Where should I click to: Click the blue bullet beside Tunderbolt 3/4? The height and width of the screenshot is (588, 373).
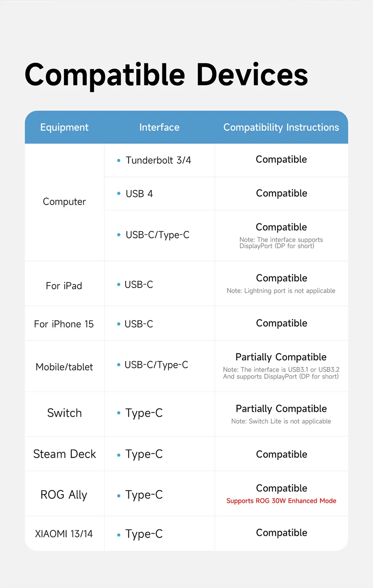pyautogui.click(x=119, y=160)
